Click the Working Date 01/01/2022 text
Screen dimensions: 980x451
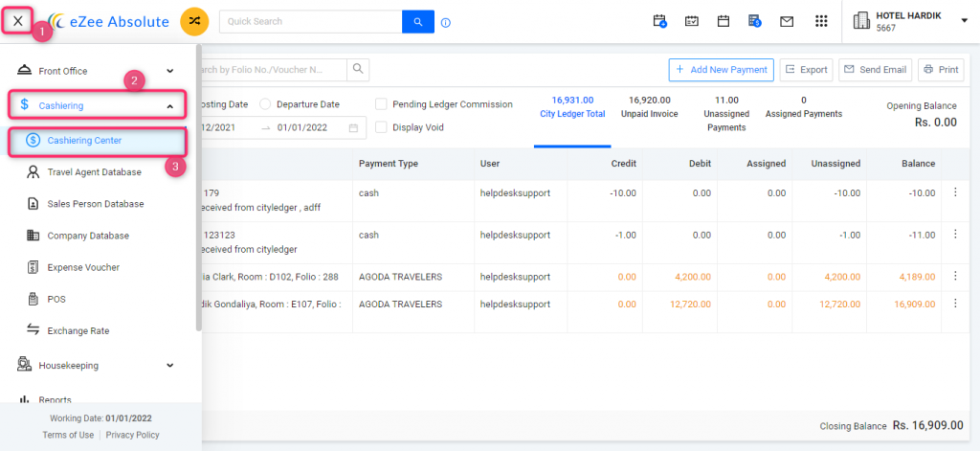tap(101, 418)
